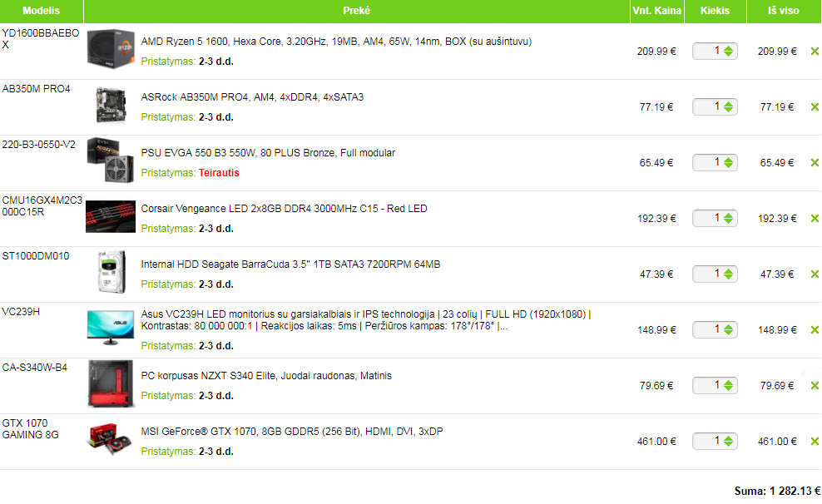Click quantity stepper arrows for PSU EVGA 550 B3

pyautogui.click(x=728, y=163)
